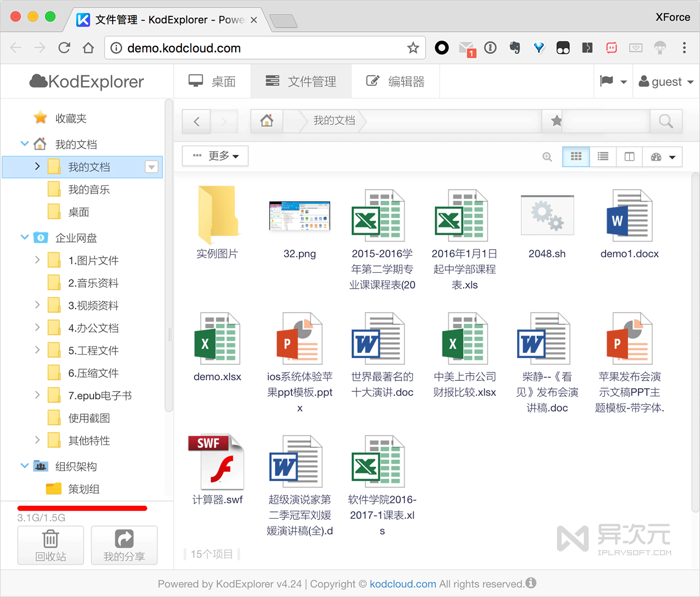Select the list view icon
The image size is (700, 597).
[x=602, y=156]
